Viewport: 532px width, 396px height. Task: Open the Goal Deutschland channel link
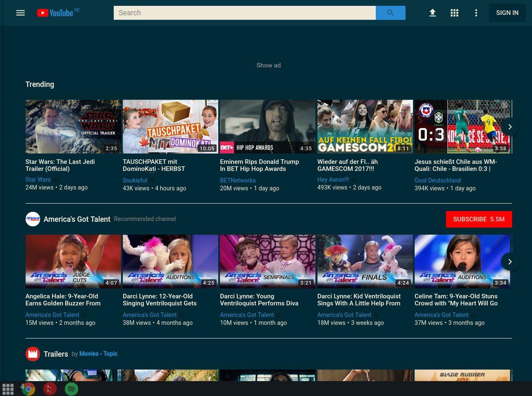point(438,180)
